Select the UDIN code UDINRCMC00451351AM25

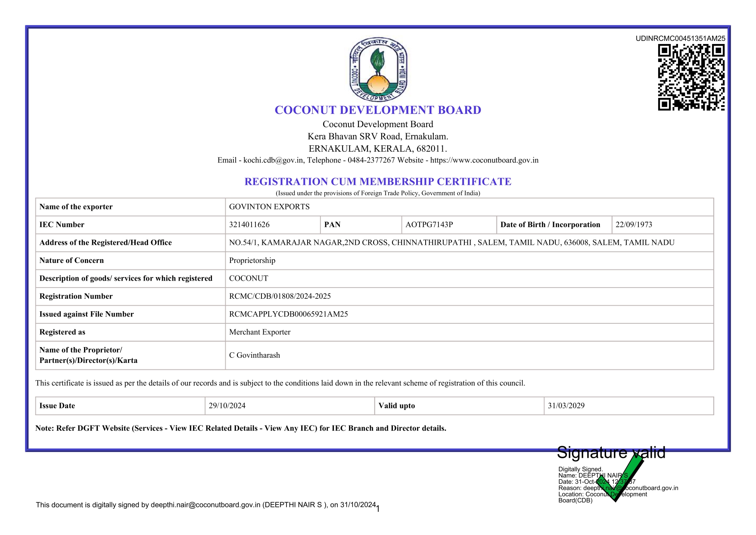[x=680, y=38]
